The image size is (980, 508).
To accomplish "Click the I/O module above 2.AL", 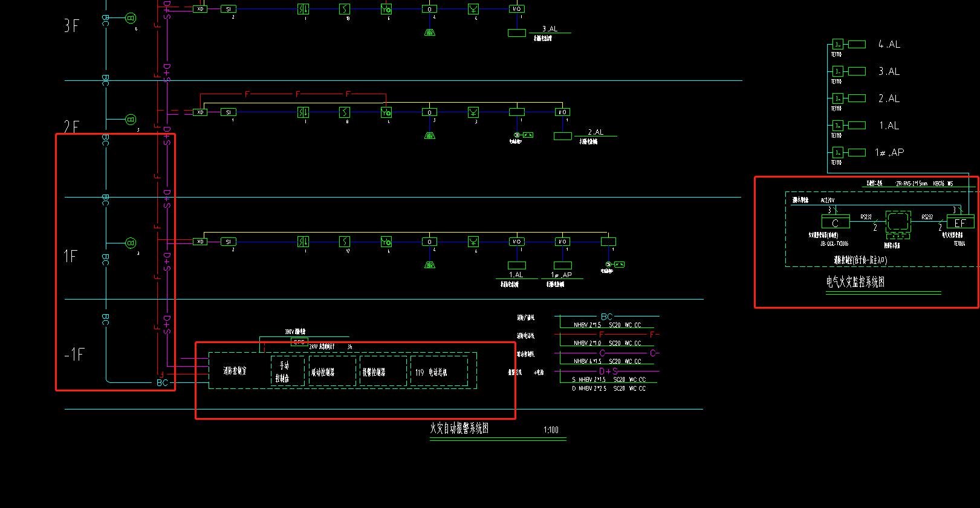I will [562, 112].
